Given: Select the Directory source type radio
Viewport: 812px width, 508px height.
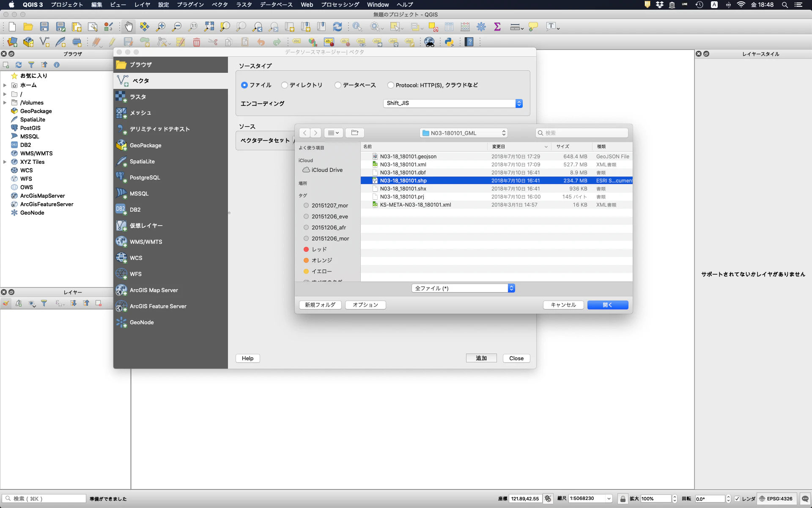Looking at the screenshot, I should [285, 85].
